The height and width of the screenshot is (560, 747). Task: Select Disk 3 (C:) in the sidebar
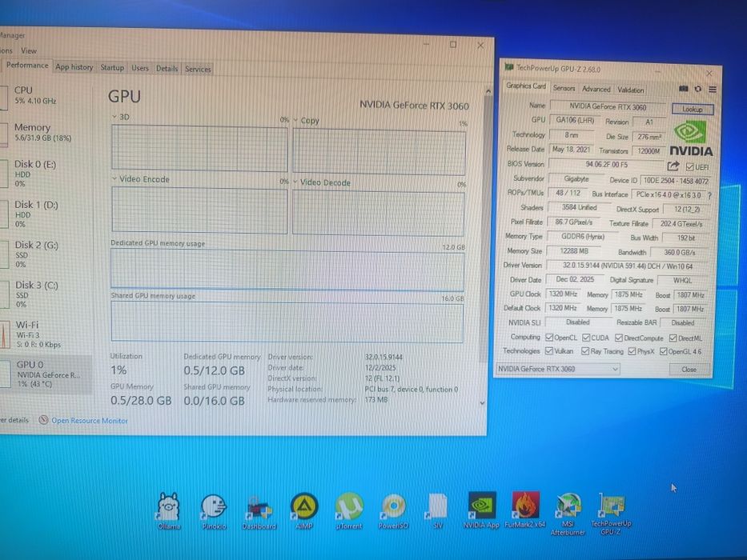tap(46, 294)
